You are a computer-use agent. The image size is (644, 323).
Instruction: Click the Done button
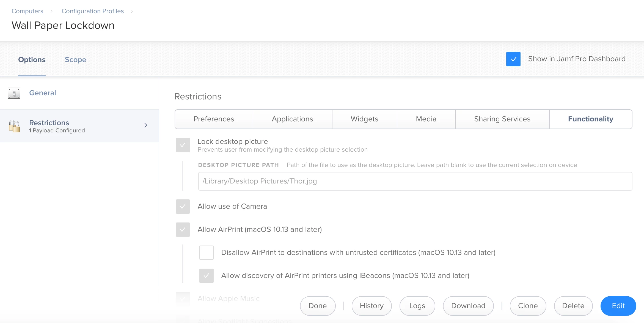click(318, 306)
